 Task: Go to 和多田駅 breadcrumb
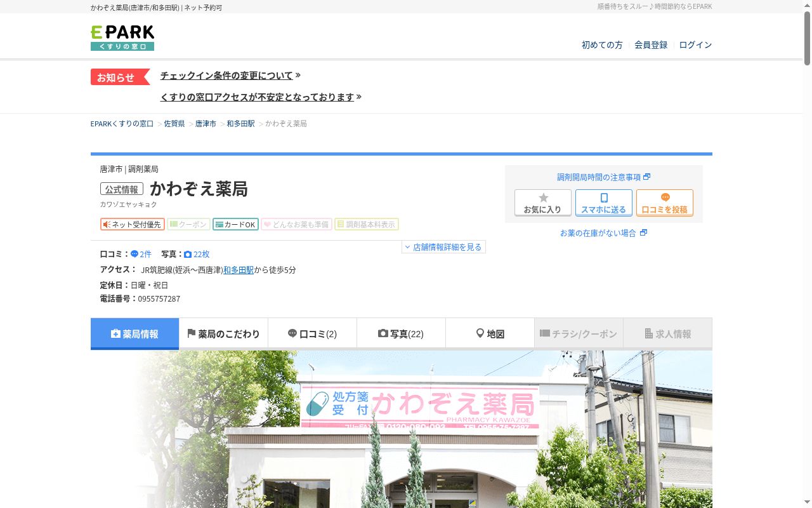pyautogui.click(x=240, y=124)
